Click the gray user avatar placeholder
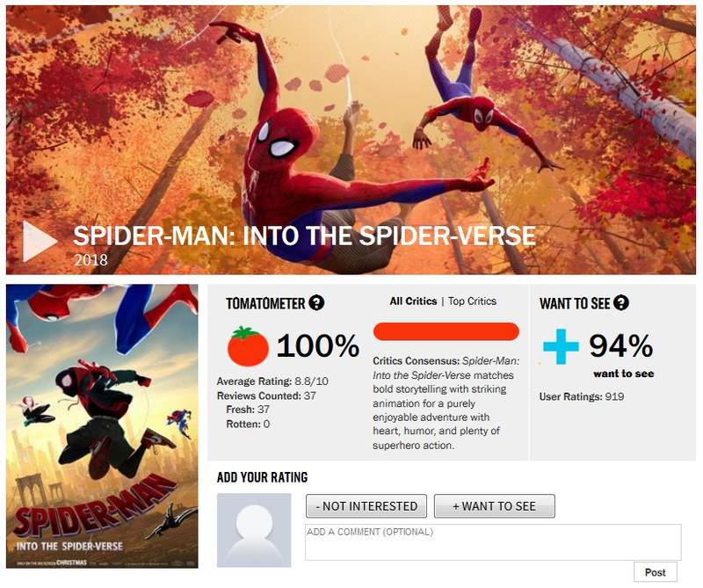This screenshot has width=703, height=588. click(254, 530)
